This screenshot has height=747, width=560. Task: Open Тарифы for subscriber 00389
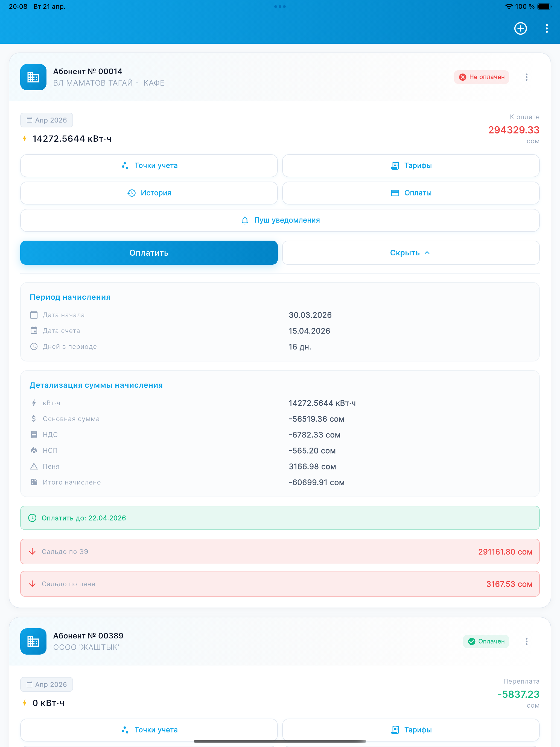pos(411,730)
